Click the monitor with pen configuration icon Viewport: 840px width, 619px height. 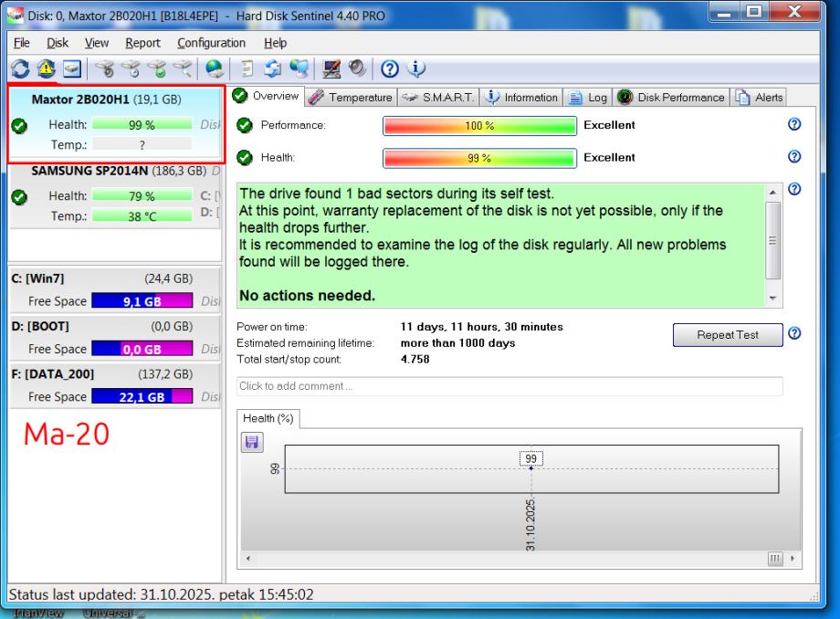[331, 68]
